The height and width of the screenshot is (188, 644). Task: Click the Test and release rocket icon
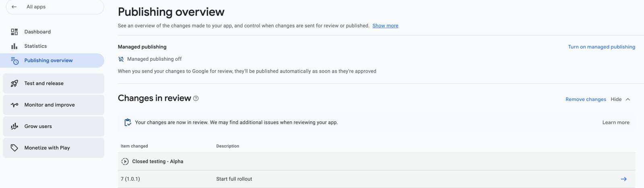[x=14, y=84]
